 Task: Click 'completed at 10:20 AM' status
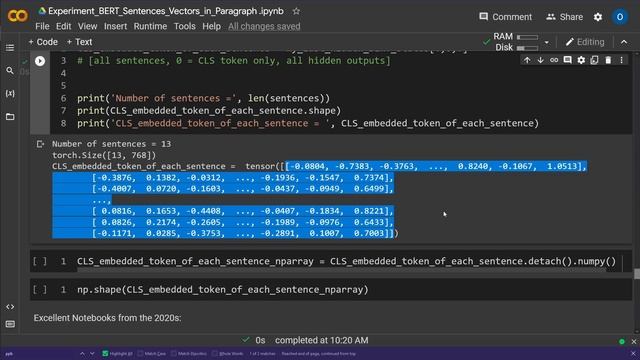pos(322,340)
